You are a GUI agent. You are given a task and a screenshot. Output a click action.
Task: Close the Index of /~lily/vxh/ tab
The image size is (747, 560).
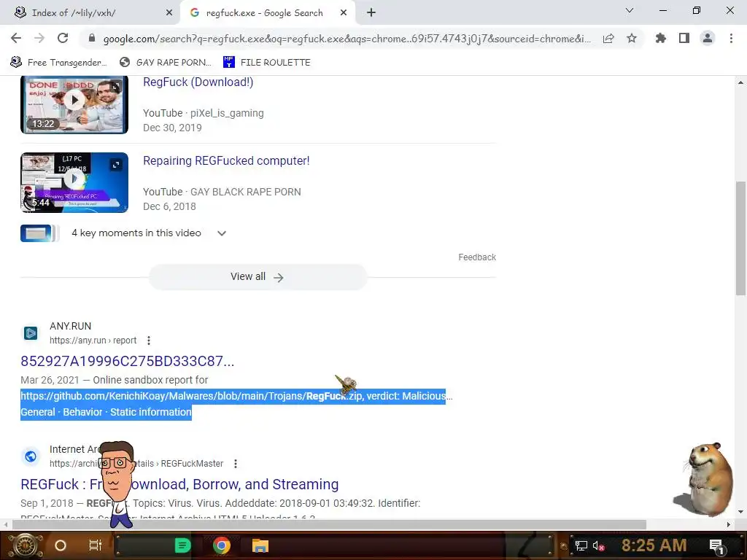coord(169,13)
